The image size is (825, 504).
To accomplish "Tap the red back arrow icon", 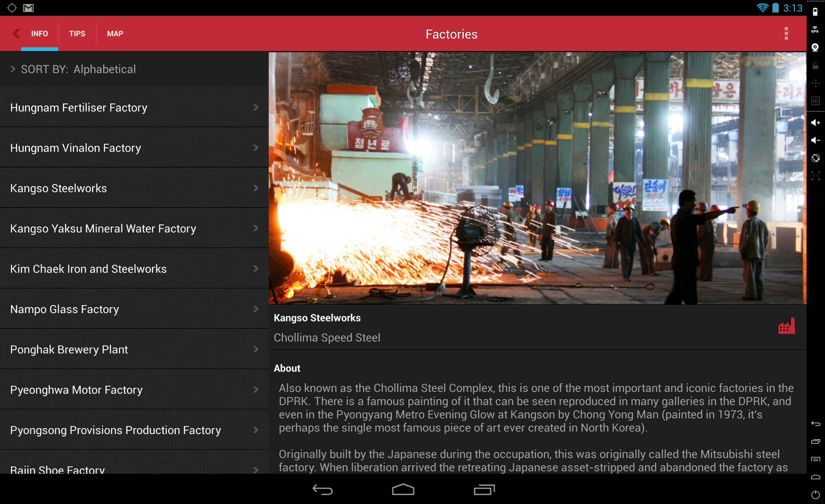I will 16,34.
